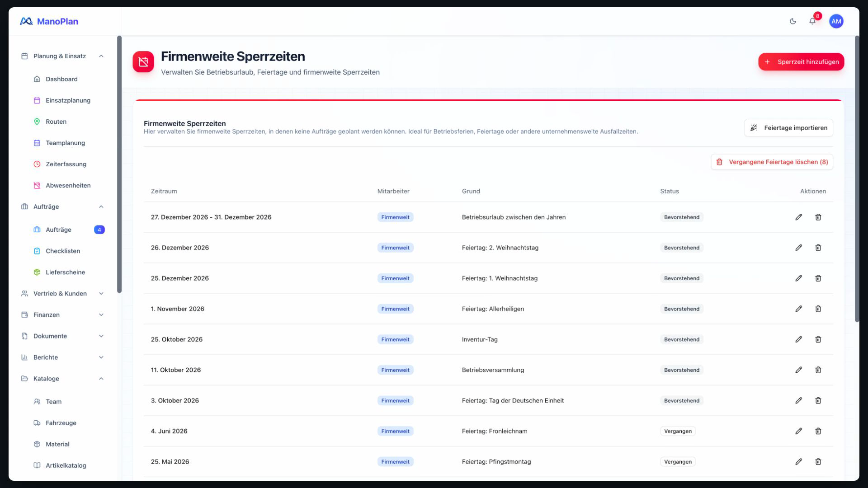The height and width of the screenshot is (488, 868).
Task: Collapse the Planung & Einsatz section
Action: 62,56
